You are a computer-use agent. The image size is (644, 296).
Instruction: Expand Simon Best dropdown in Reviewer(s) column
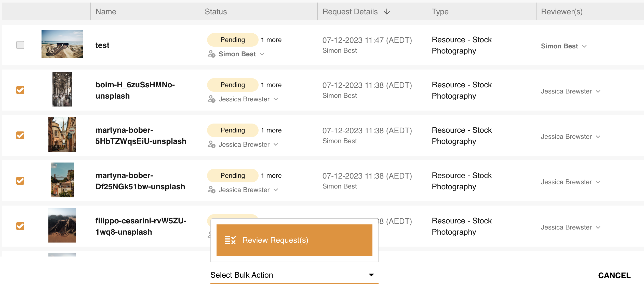pos(584,46)
